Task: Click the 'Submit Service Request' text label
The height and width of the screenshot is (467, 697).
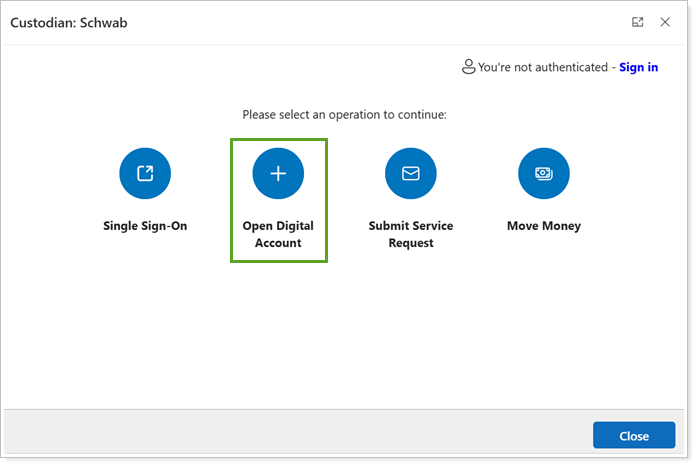Action: click(x=410, y=234)
